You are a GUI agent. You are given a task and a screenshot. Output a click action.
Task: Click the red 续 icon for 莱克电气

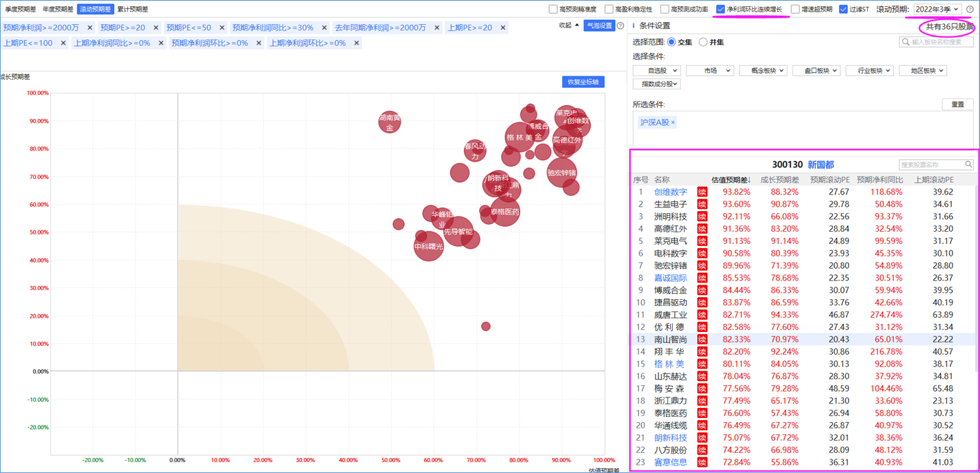702,241
